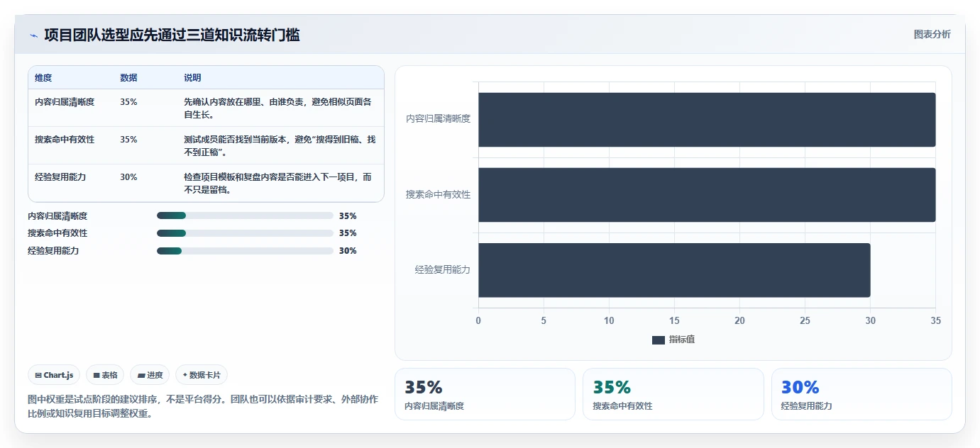Screen dimensions: 980x448
Task: Open the 内容归属清晰度 35% data card
Action: tap(485, 394)
